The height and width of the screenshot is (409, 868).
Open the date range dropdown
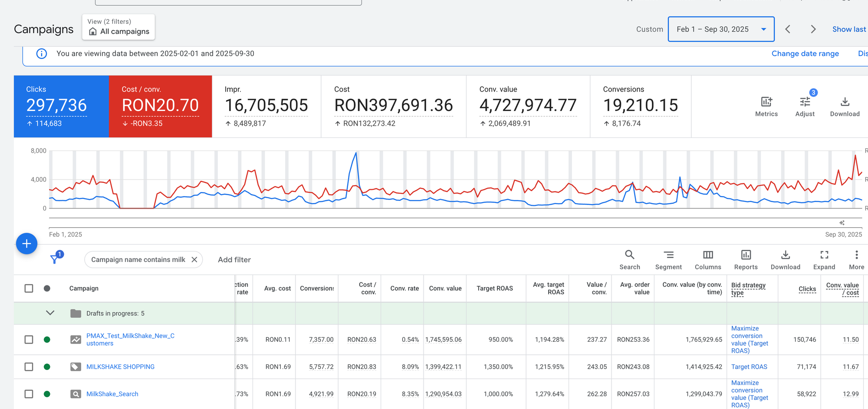pyautogui.click(x=721, y=29)
